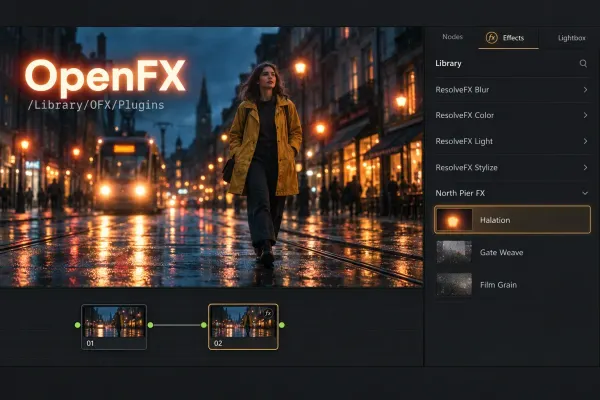Click the green input connector of node 01
Image resolution: width=600 pixels, height=400 pixels.
coord(78,325)
